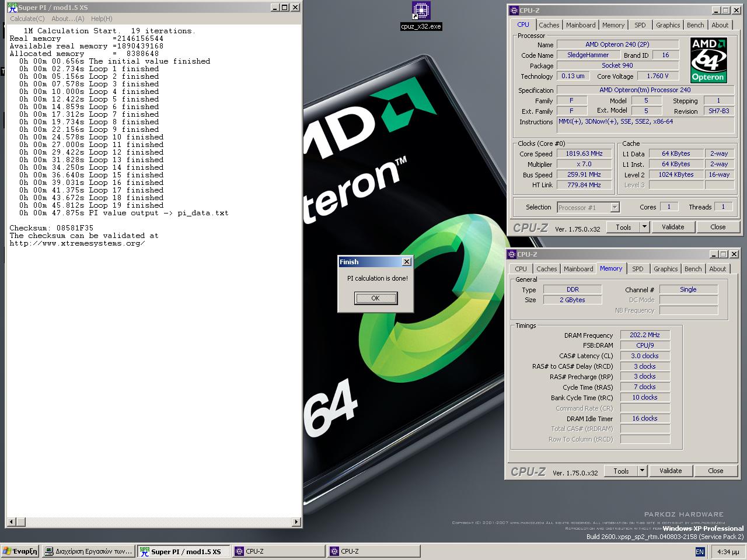Open the Help menu in Super PI

pos(102,19)
